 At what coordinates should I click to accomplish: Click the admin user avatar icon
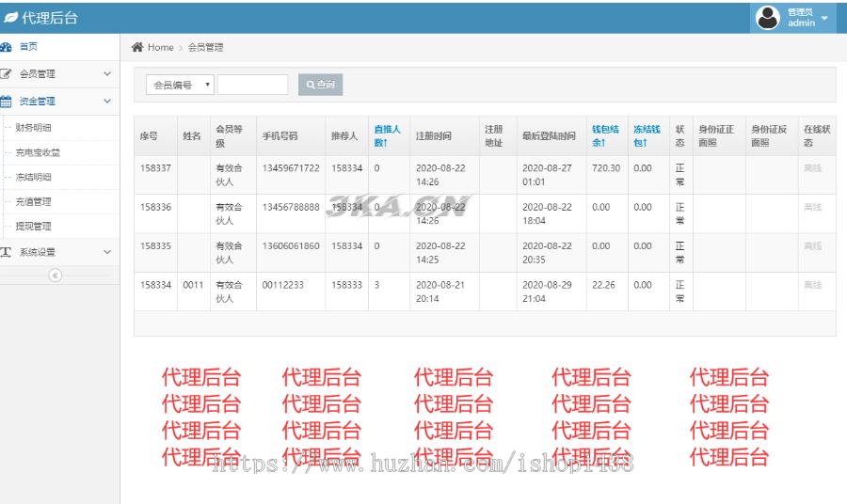click(768, 18)
